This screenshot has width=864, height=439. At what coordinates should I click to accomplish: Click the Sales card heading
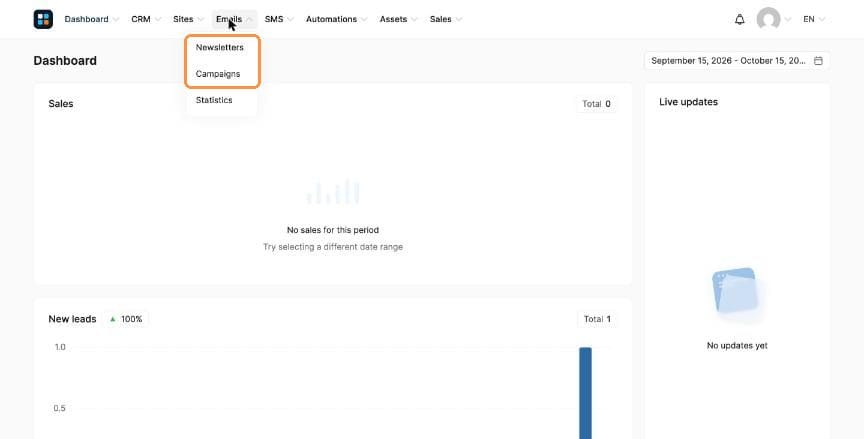coord(61,104)
